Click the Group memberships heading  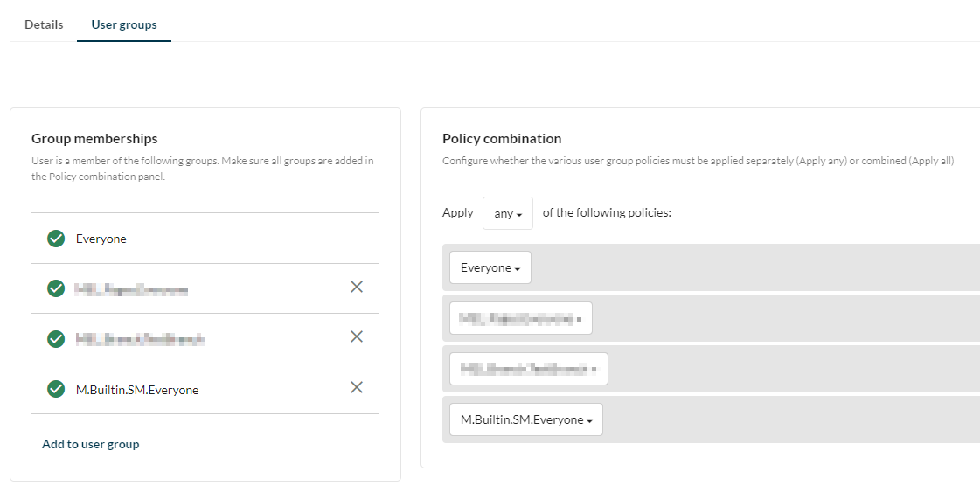pos(94,138)
